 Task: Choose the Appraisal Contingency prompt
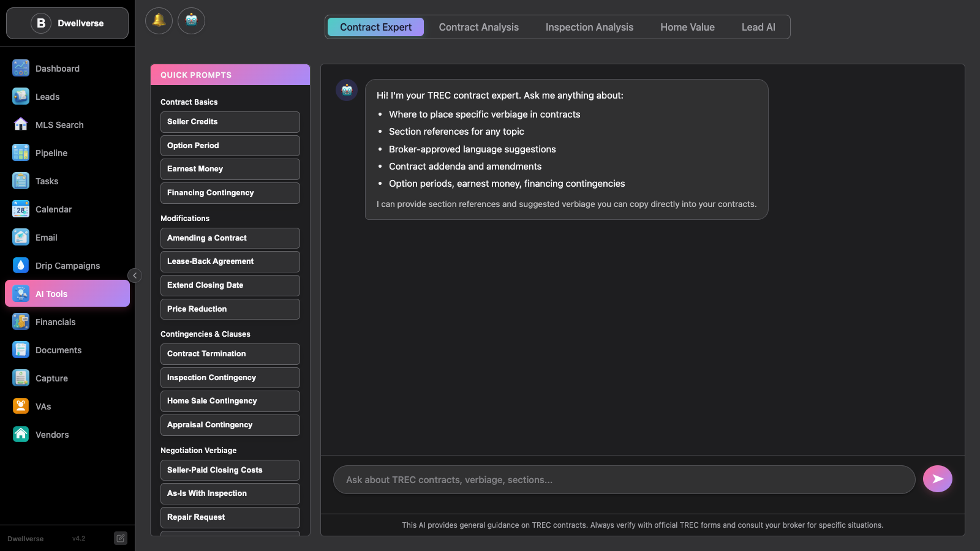(x=230, y=425)
